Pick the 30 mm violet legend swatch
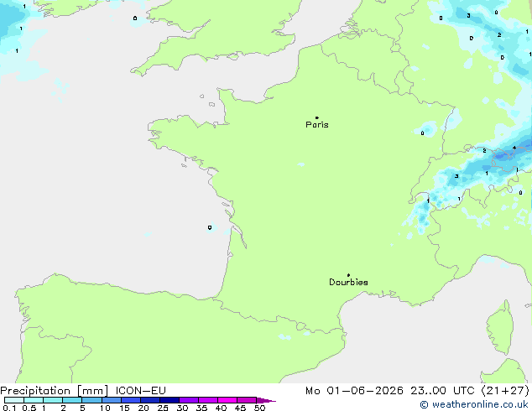The image size is (532, 411). [189, 400]
